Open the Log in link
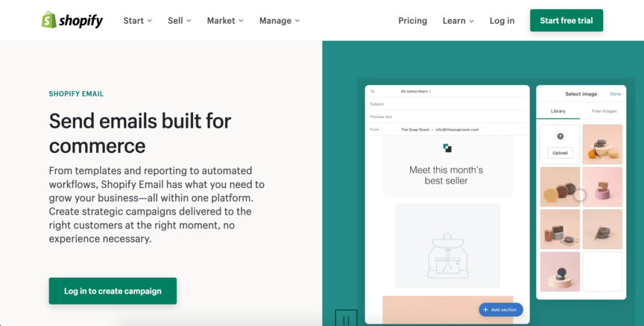Viewport: 644px width, 326px height. (x=502, y=21)
